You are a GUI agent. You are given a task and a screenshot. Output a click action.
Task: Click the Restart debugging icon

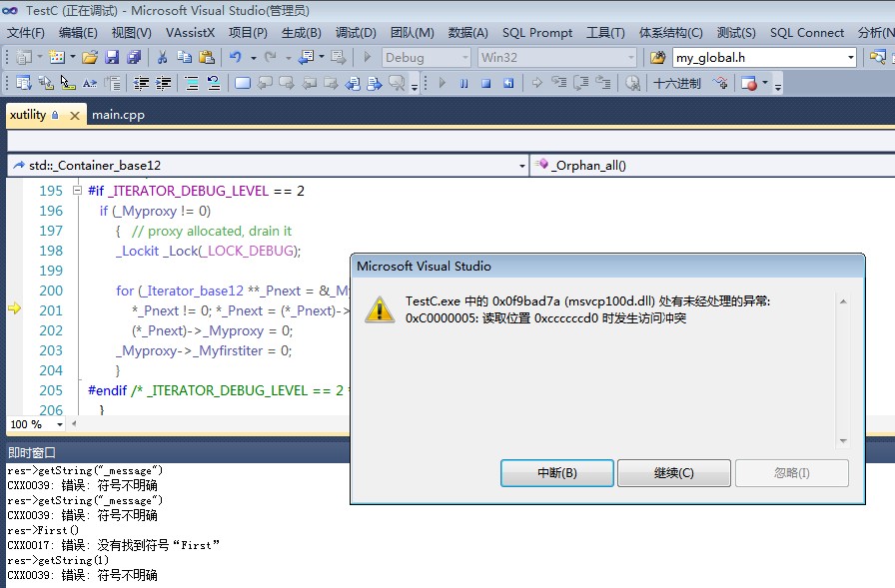pos(508,83)
